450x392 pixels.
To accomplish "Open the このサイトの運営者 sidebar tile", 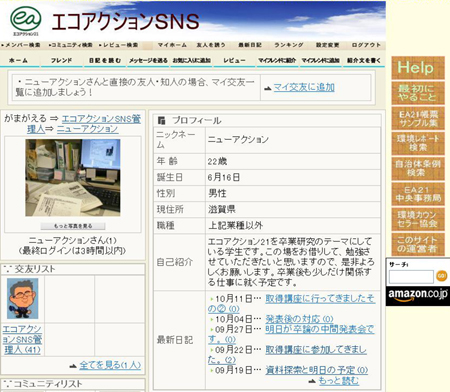I will click(418, 244).
